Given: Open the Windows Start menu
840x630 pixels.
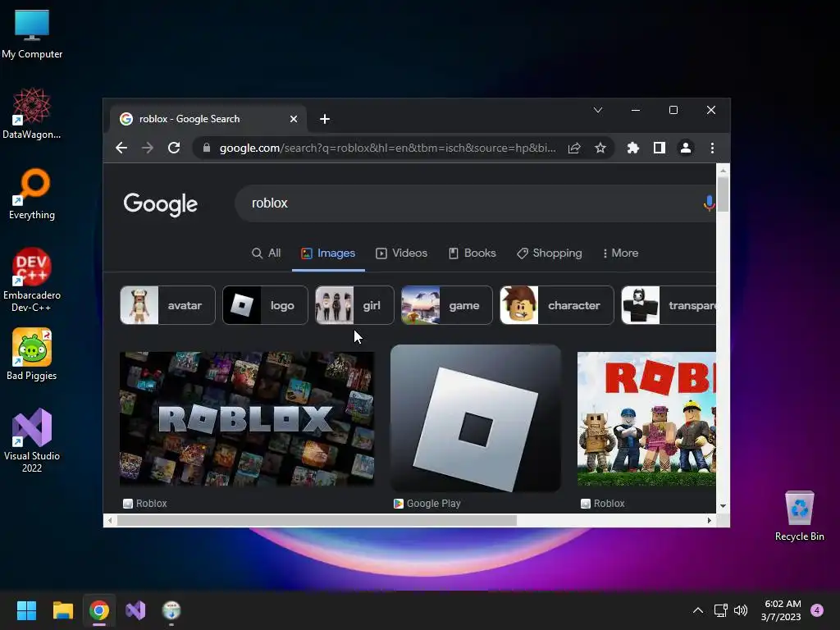Looking at the screenshot, I should point(26,610).
